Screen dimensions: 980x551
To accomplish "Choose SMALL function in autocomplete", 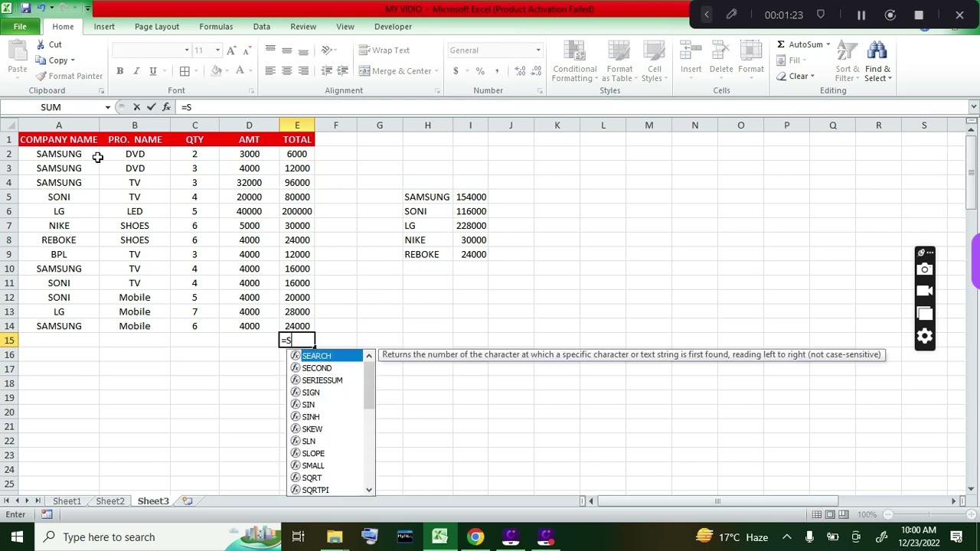I will 325,465.
